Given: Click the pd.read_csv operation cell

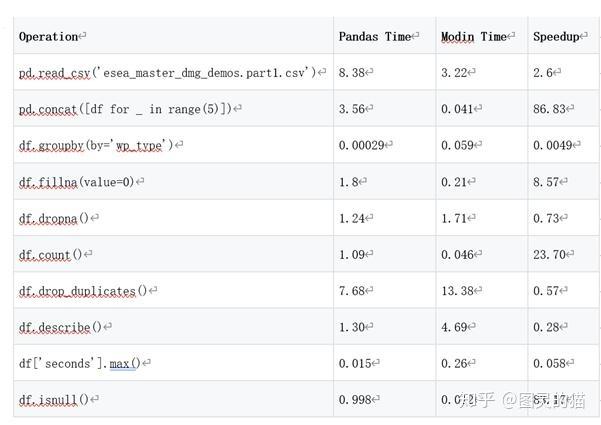Looking at the screenshot, I should click(167, 73).
